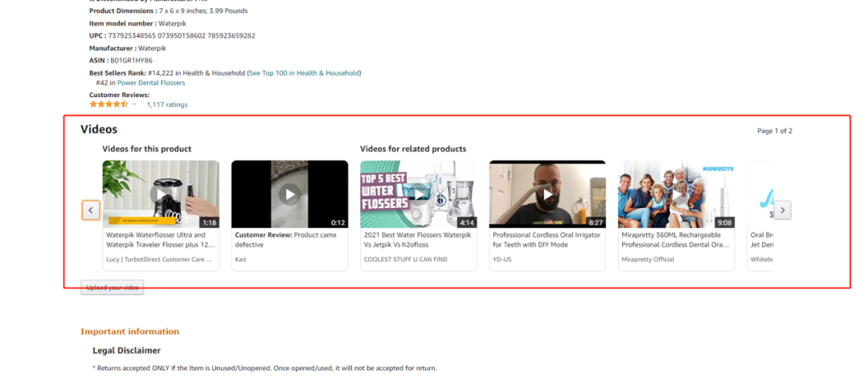Screen dimensions: 868x384
Task: Click the 0:12 duration badge
Action: (x=338, y=223)
